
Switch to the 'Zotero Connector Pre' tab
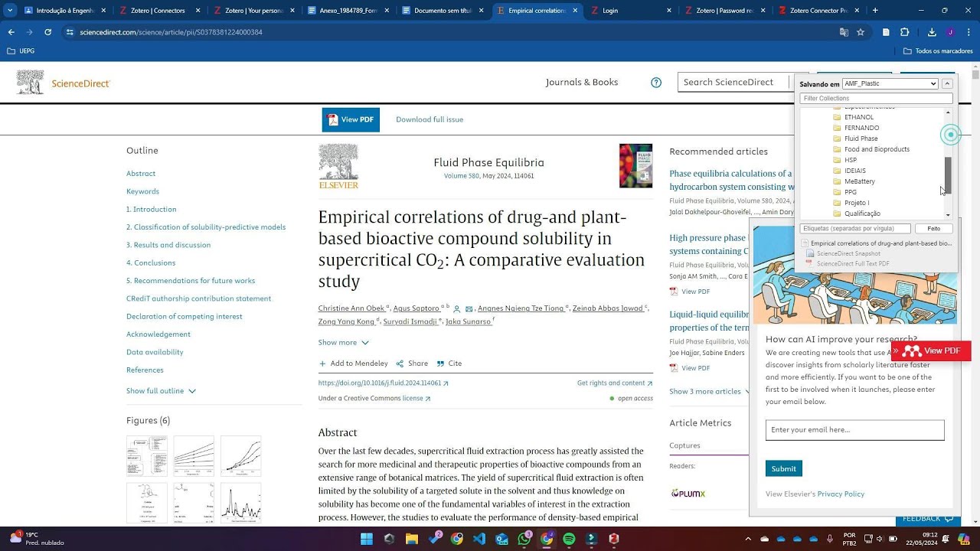[x=818, y=11]
